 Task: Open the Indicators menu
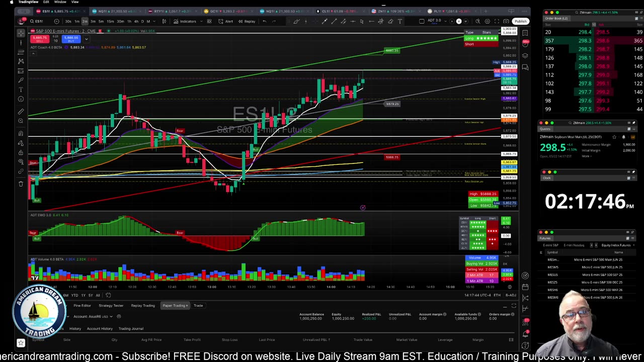click(185, 21)
